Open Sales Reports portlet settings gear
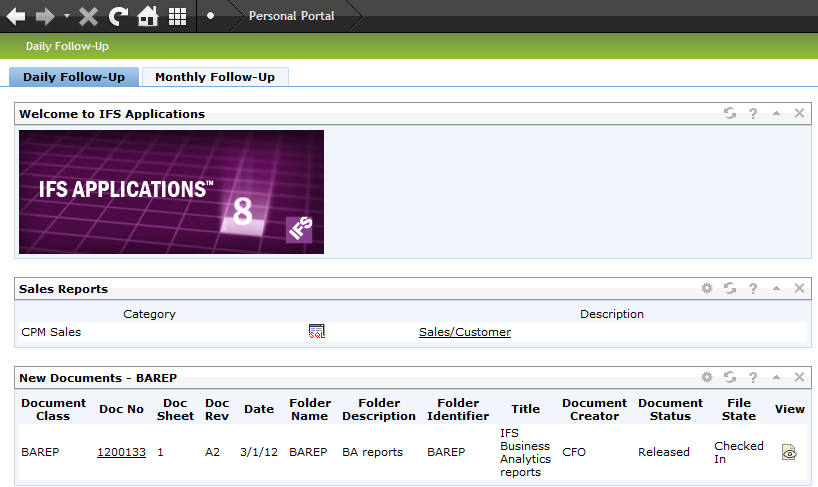The image size is (818, 487). [x=707, y=288]
